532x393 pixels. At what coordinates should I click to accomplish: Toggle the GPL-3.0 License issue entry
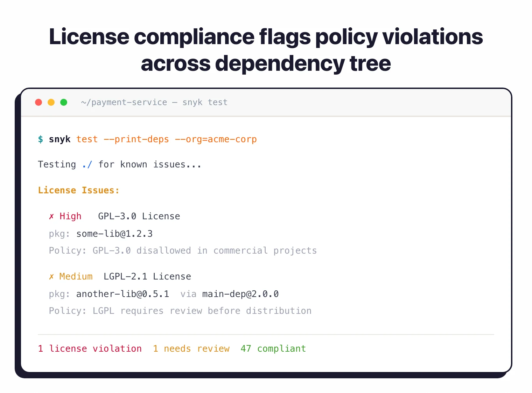coord(139,216)
